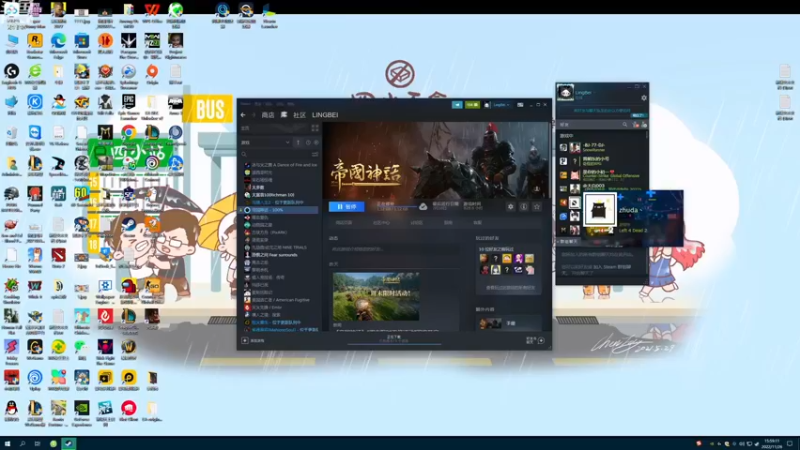Collapse the 游戏中 friends section
800x450 pixels.
pos(567,136)
